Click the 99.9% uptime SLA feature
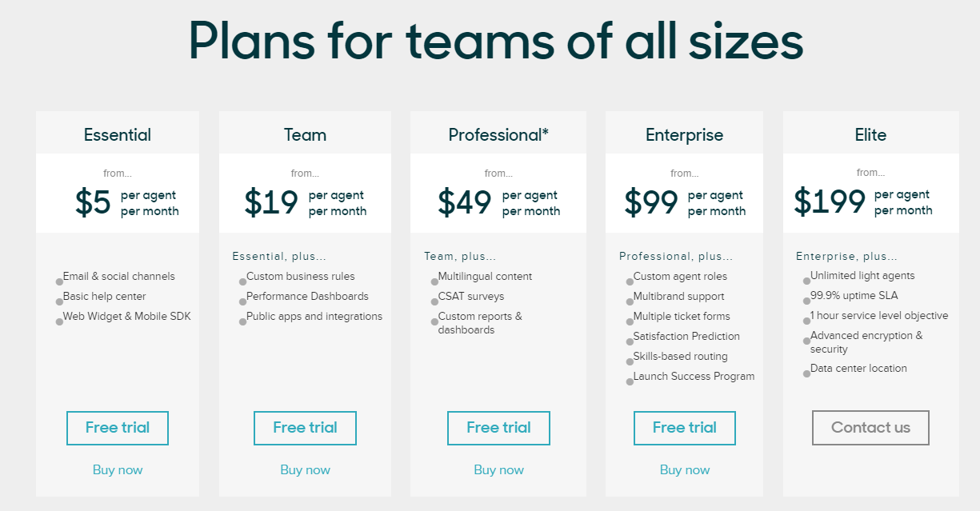Viewport: 980px width, 511px height. [854, 296]
